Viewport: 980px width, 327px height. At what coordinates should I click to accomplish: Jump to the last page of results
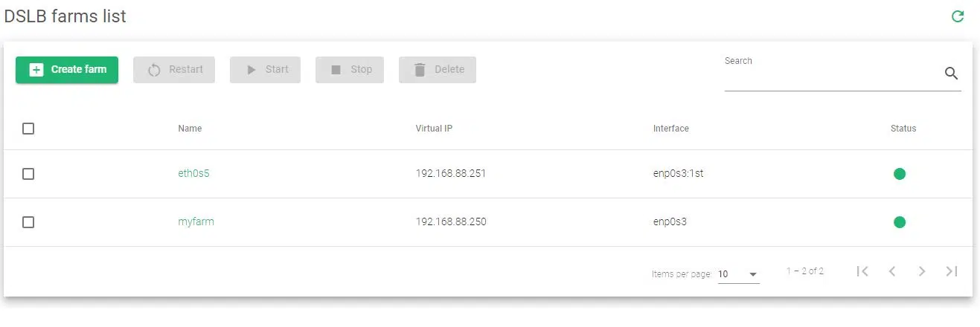point(952,271)
